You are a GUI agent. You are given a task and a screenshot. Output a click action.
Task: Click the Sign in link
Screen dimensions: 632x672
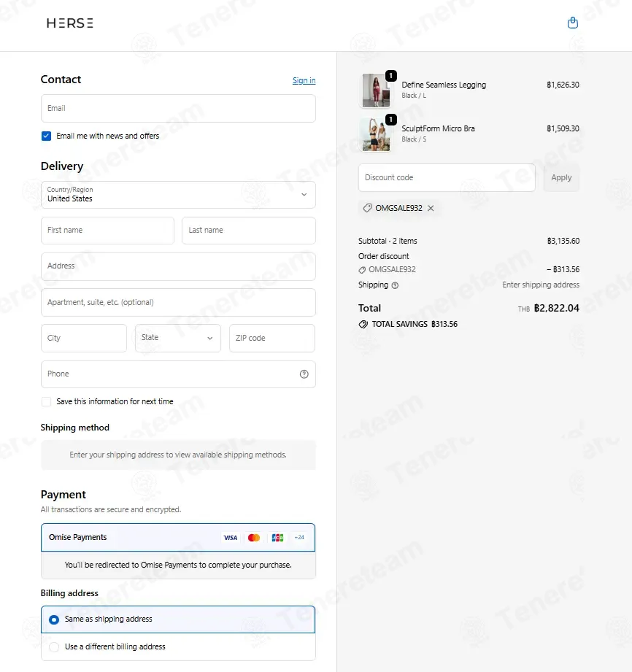click(x=304, y=80)
